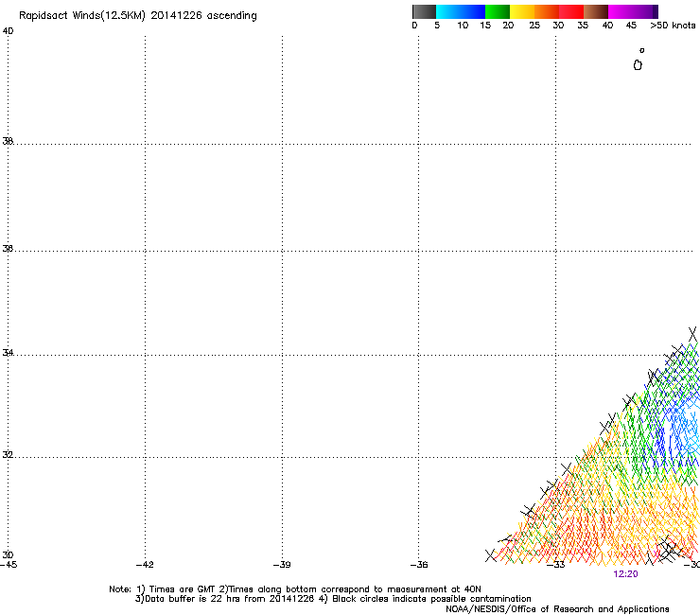This screenshot has width=700, height=615.
Task: Click the longitude label -45
Action: coord(9,565)
